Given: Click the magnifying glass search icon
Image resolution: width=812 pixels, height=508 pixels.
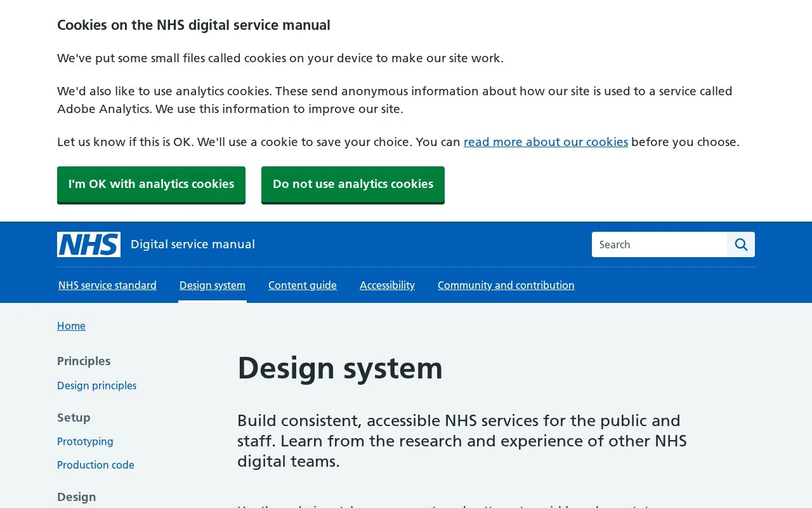Looking at the screenshot, I should 741,244.
